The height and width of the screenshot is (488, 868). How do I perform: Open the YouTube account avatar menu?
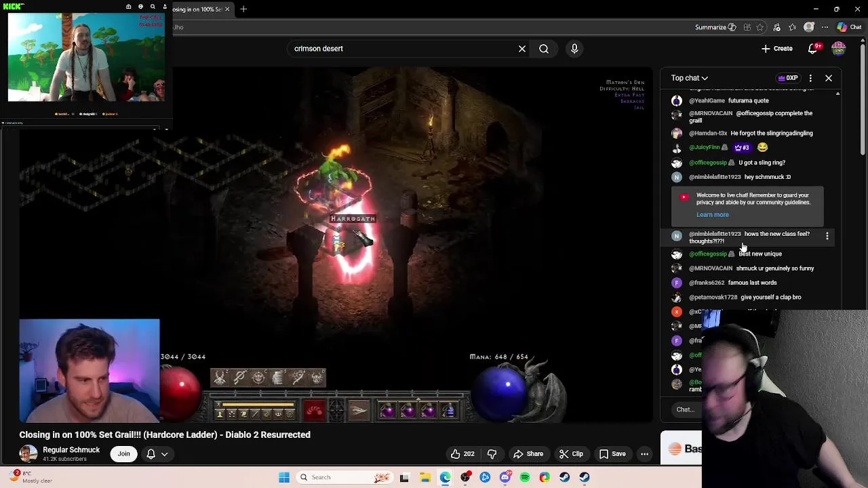coord(839,49)
